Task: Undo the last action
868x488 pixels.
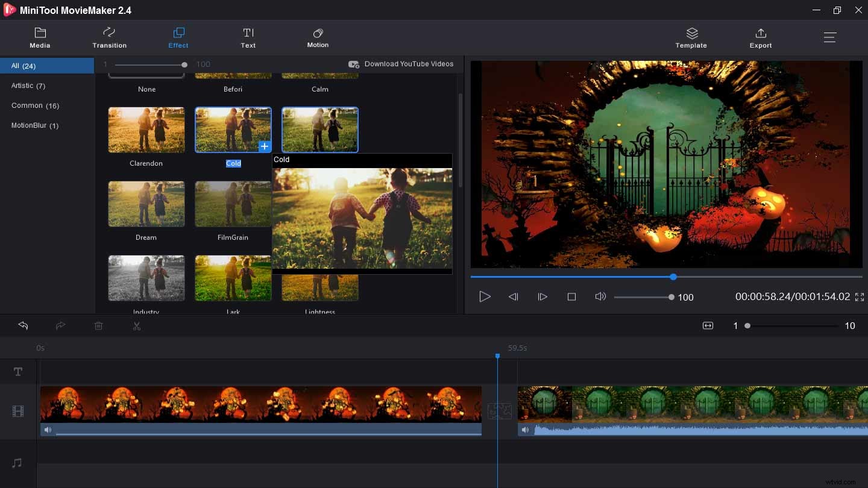Action: [x=23, y=326]
